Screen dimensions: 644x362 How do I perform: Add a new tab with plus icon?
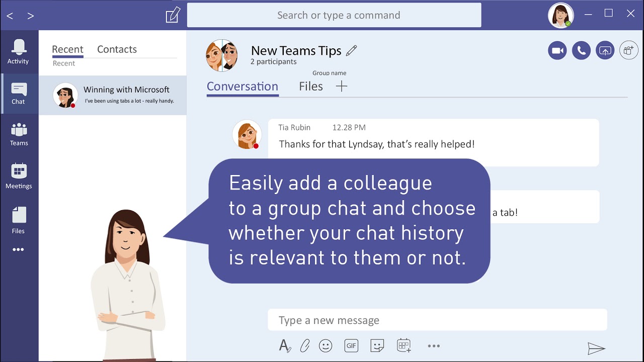[342, 86]
